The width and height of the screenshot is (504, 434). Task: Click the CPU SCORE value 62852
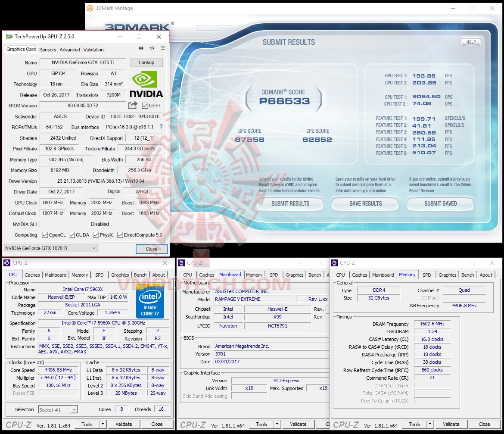[x=317, y=140]
